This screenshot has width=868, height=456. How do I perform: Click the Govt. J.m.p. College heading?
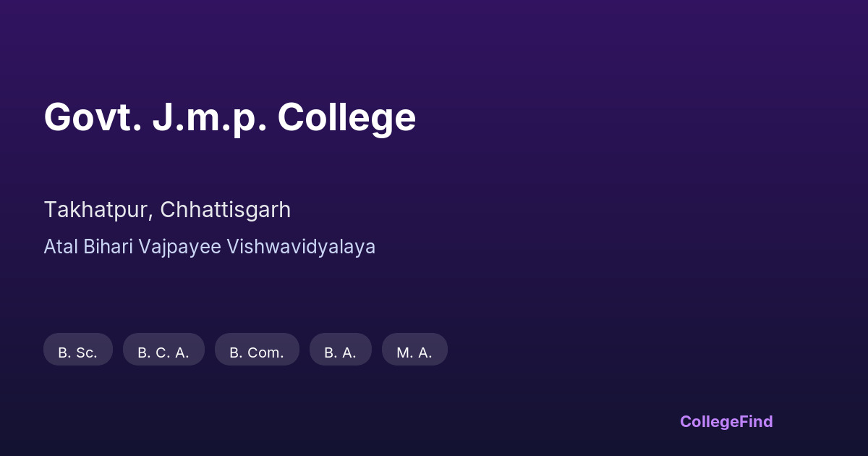[x=229, y=117]
